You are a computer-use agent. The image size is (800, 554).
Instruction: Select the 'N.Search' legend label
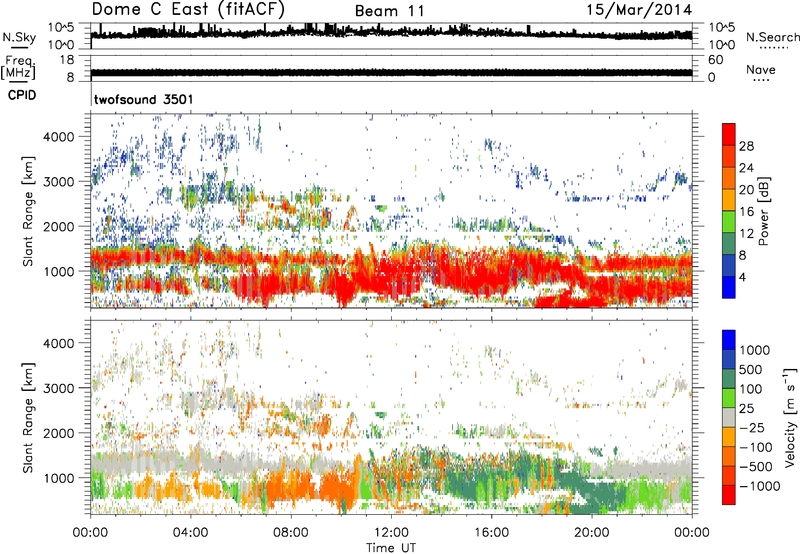(772, 37)
